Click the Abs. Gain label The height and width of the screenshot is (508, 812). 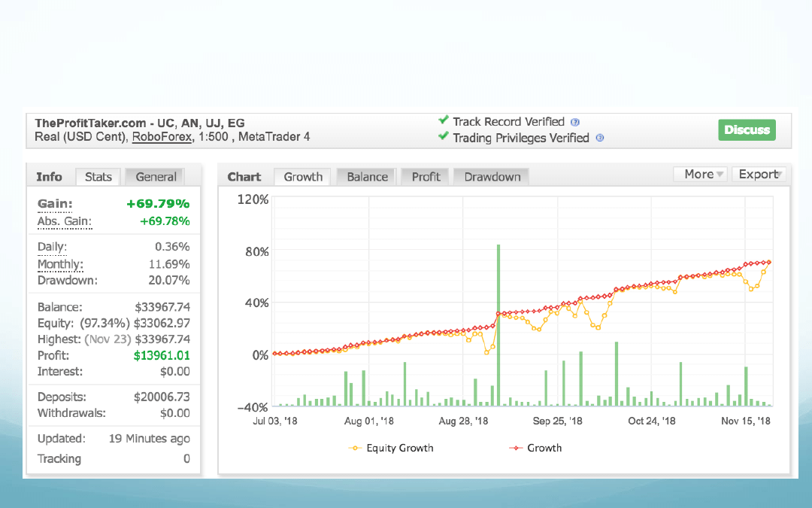pyautogui.click(x=64, y=221)
